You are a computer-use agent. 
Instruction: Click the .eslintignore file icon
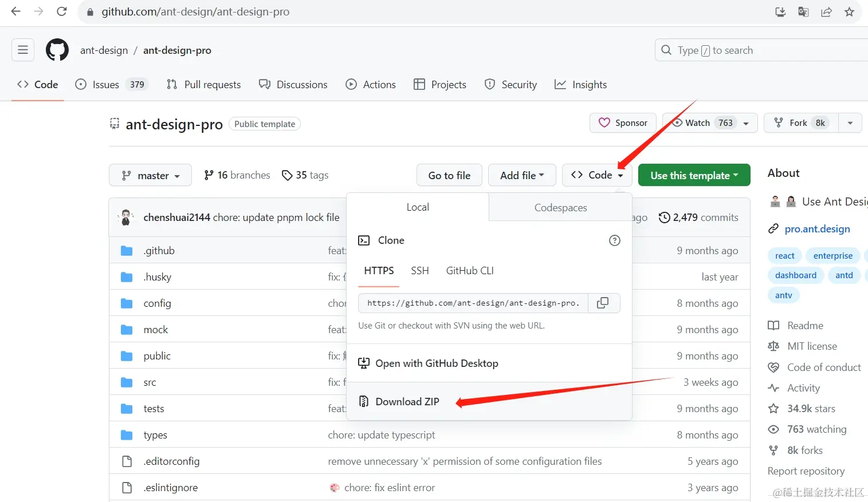[x=127, y=488]
